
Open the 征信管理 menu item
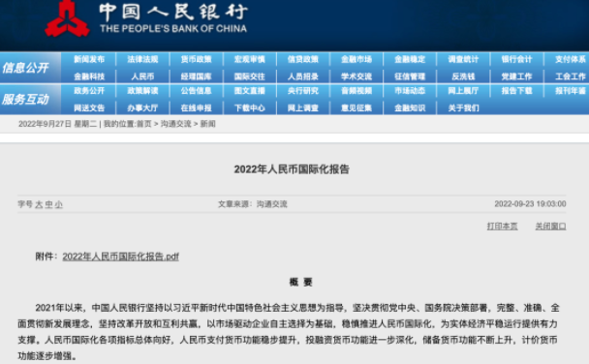tap(410, 76)
